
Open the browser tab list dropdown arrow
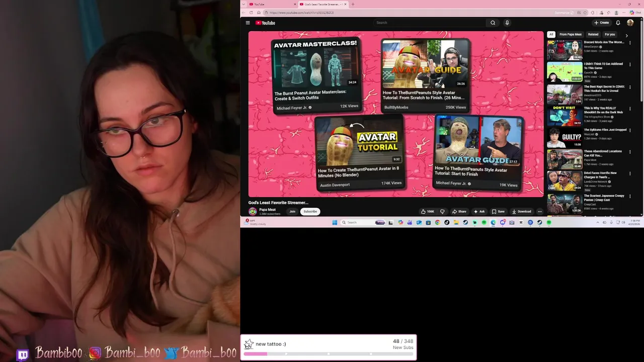coord(244,4)
